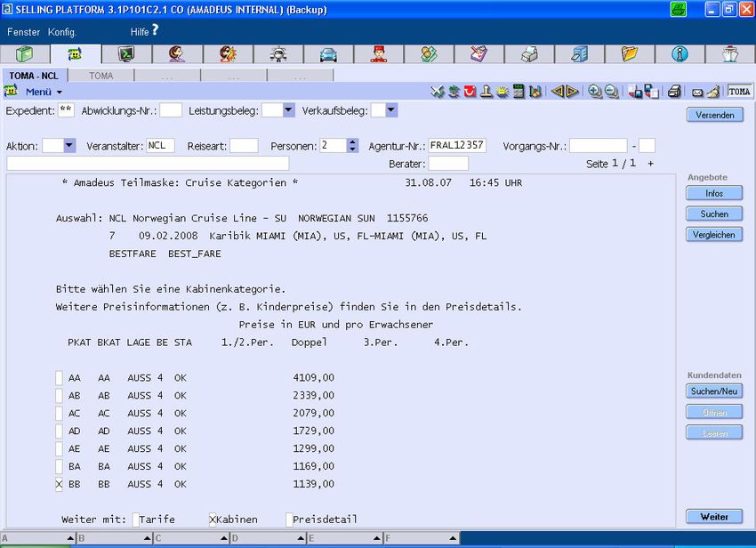The image size is (756, 548).
Task: Open the yellow folder module icon
Action: point(630,54)
